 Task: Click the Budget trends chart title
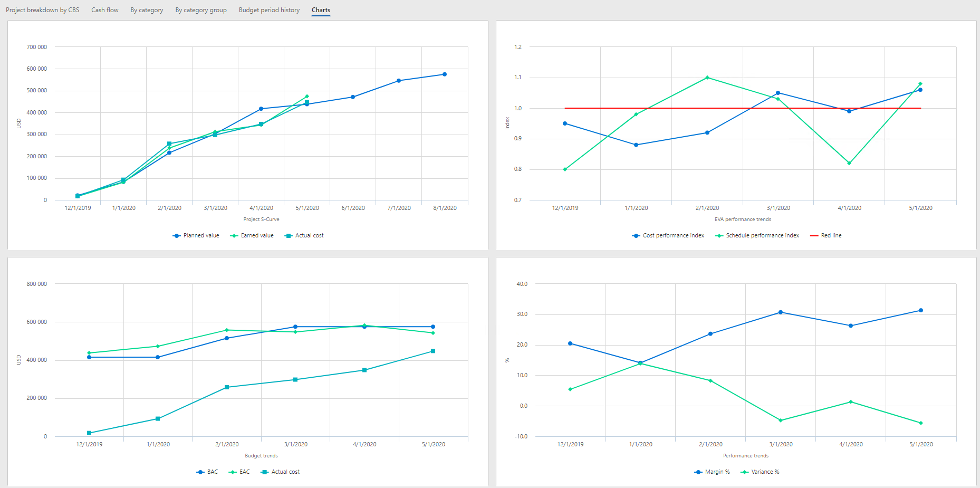tap(261, 456)
